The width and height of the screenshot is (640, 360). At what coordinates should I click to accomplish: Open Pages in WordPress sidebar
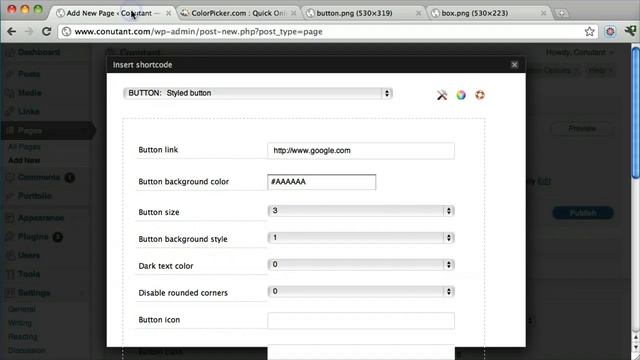[29, 131]
